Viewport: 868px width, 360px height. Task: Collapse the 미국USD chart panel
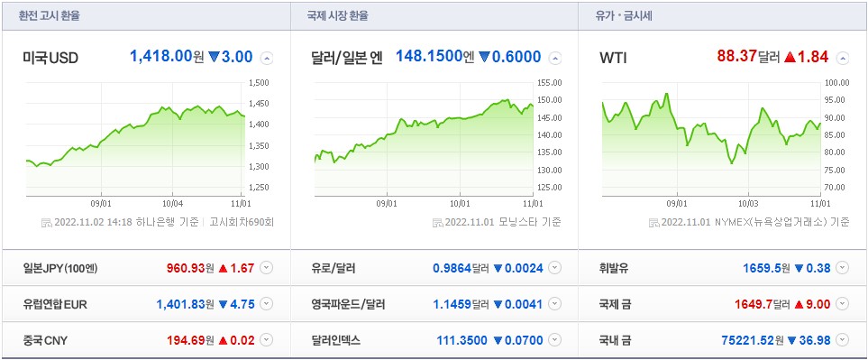coord(267,58)
